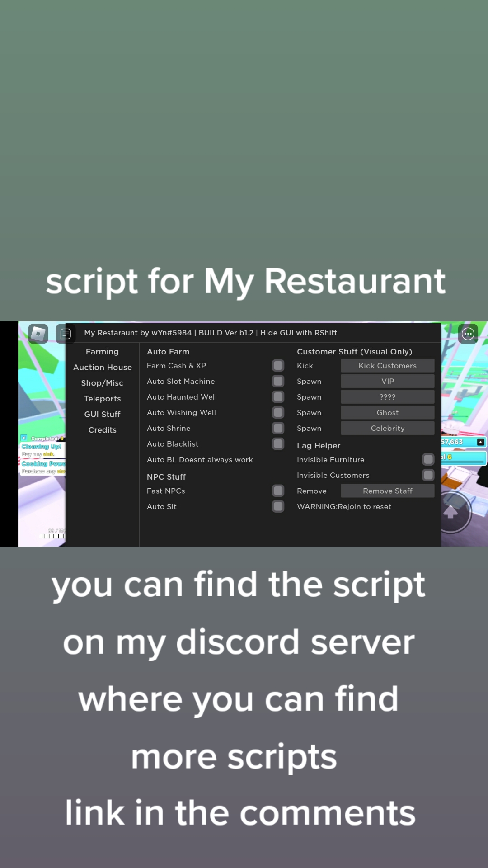Click the Completed quest counter label
The height and width of the screenshot is (868, 488).
click(47, 439)
